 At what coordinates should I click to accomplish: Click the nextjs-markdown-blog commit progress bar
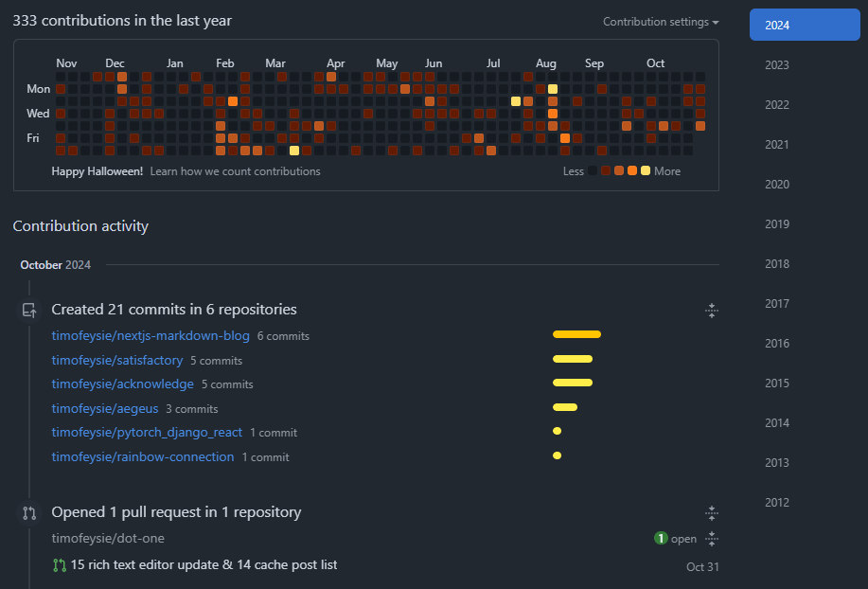[x=576, y=334]
